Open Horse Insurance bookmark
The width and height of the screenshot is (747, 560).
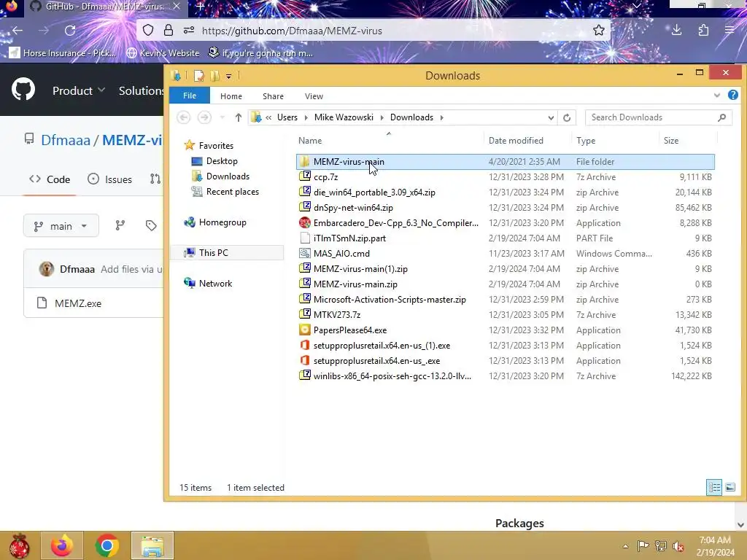tap(63, 52)
